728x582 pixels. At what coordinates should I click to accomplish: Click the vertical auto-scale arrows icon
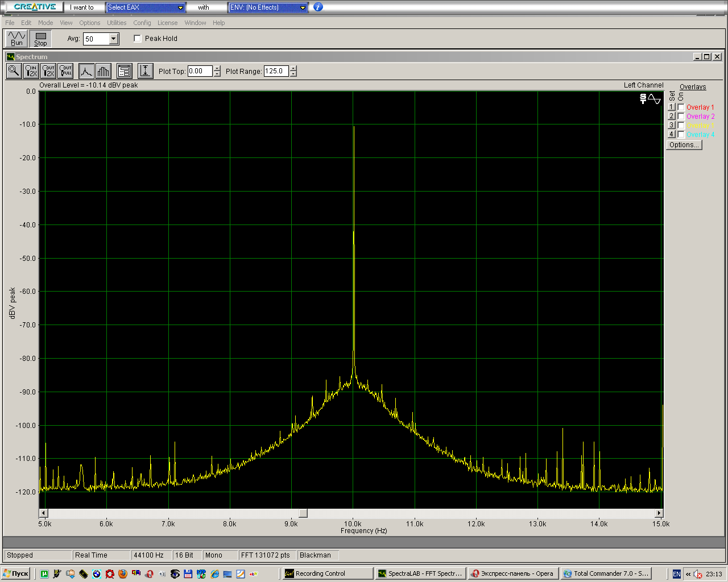pos(145,71)
